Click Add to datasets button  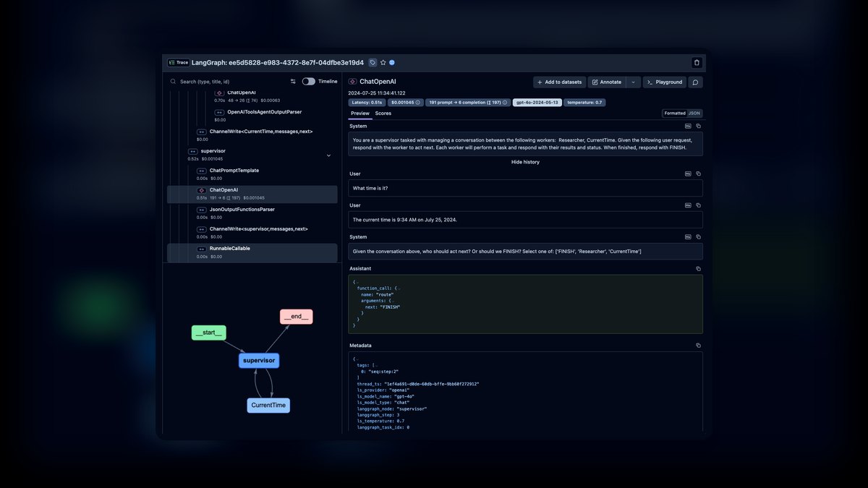(x=559, y=82)
